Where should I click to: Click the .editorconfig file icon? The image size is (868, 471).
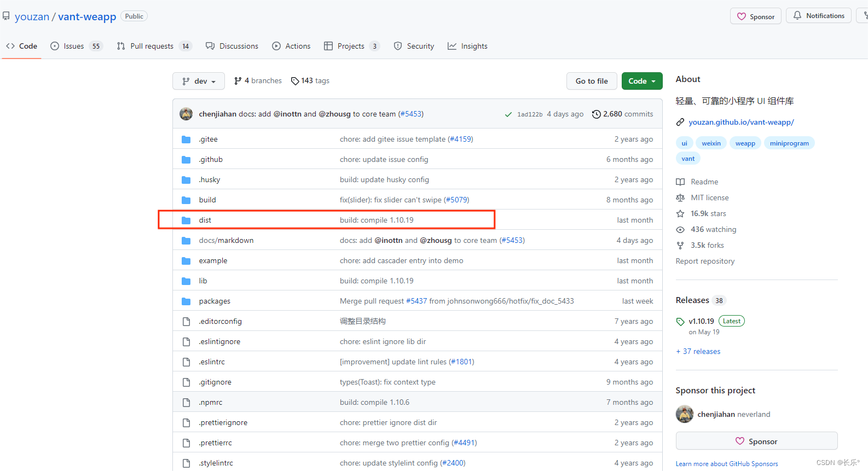pyautogui.click(x=186, y=322)
